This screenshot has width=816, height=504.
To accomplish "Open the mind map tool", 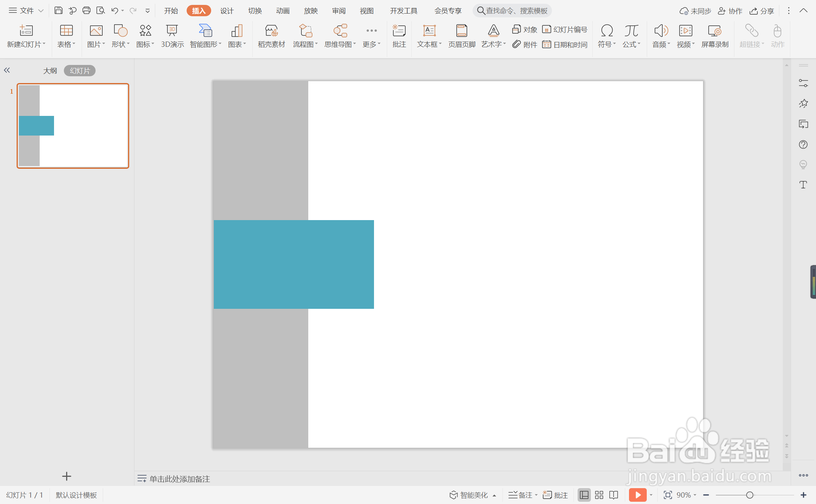I will tap(340, 35).
